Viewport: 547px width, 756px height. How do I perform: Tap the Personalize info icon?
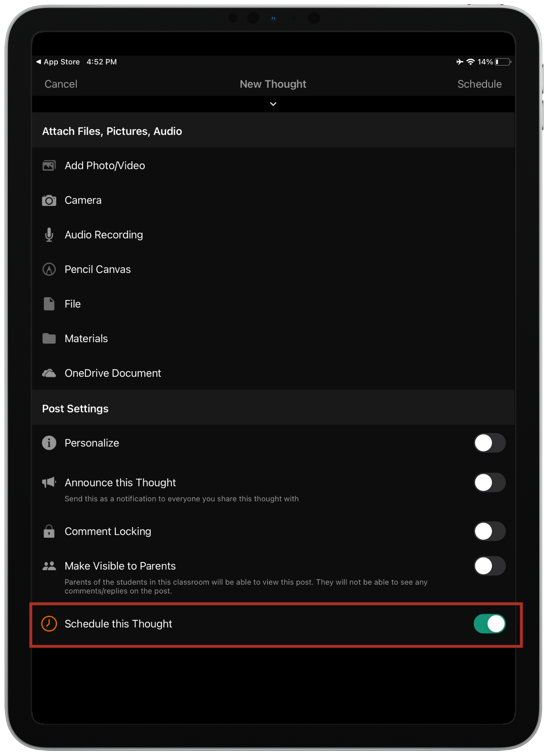[x=49, y=443]
